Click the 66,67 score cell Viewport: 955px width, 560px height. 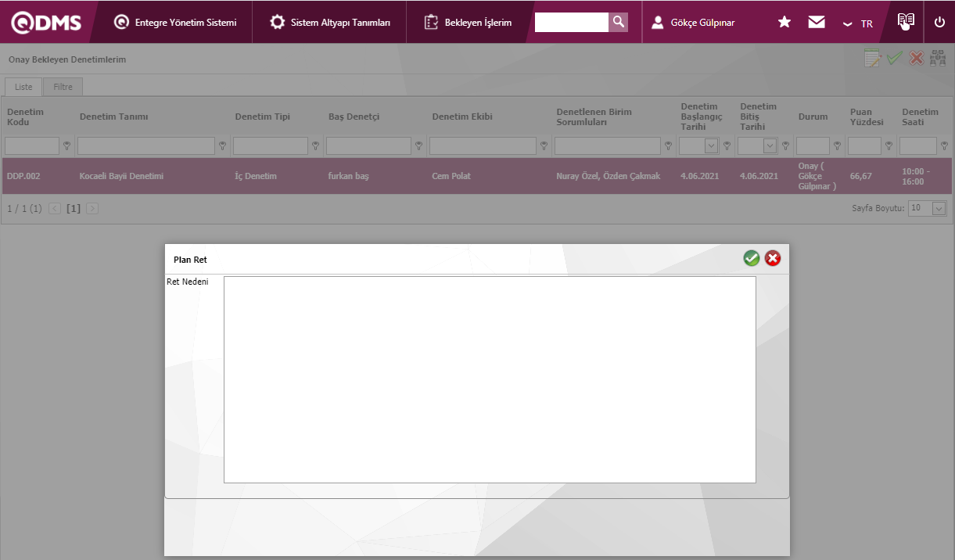click(x=860, y=176)
